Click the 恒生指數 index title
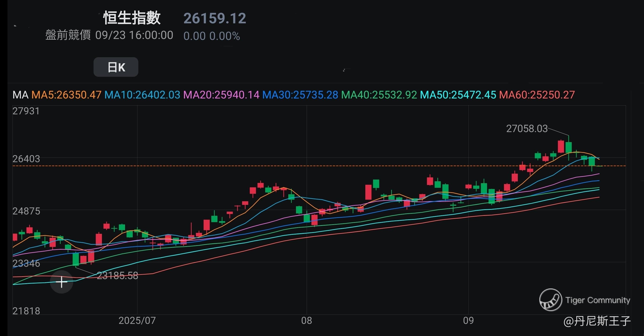The image size is (644, 336). [x=132, y=18]
